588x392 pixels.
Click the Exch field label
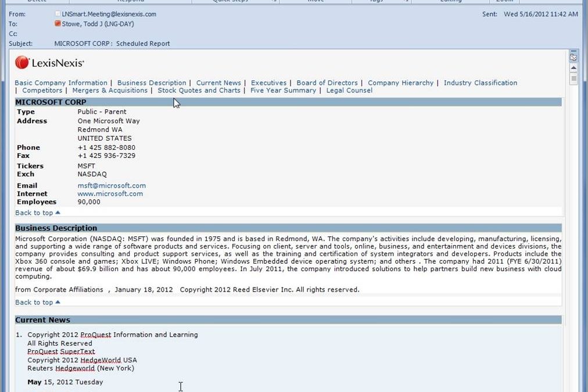(x=26, y=174)
